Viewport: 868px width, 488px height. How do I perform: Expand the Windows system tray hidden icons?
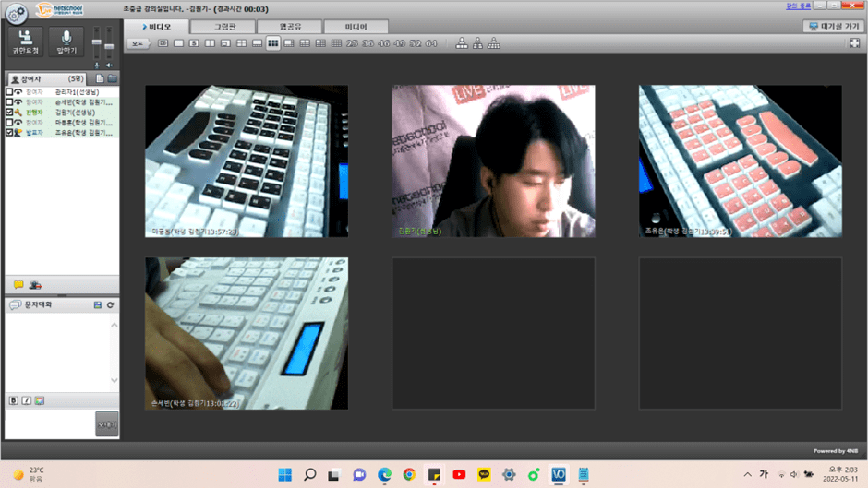pyautogui.click(x=748, y=474)
